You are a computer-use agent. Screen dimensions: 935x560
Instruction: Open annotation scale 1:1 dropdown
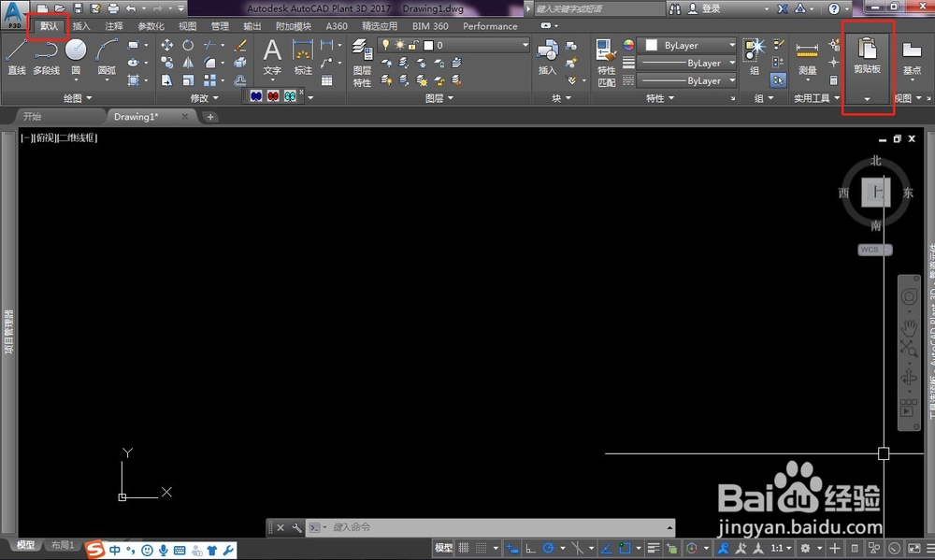781,548
